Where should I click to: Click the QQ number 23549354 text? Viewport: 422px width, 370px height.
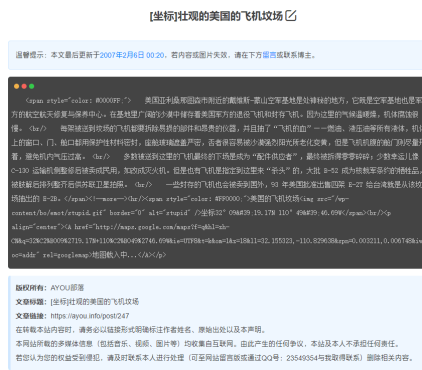pyautogui.click(x=302, y=358)
